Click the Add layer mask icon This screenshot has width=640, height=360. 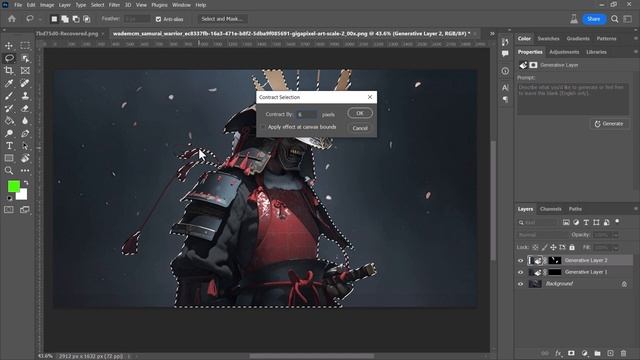(x=571, y=353)
